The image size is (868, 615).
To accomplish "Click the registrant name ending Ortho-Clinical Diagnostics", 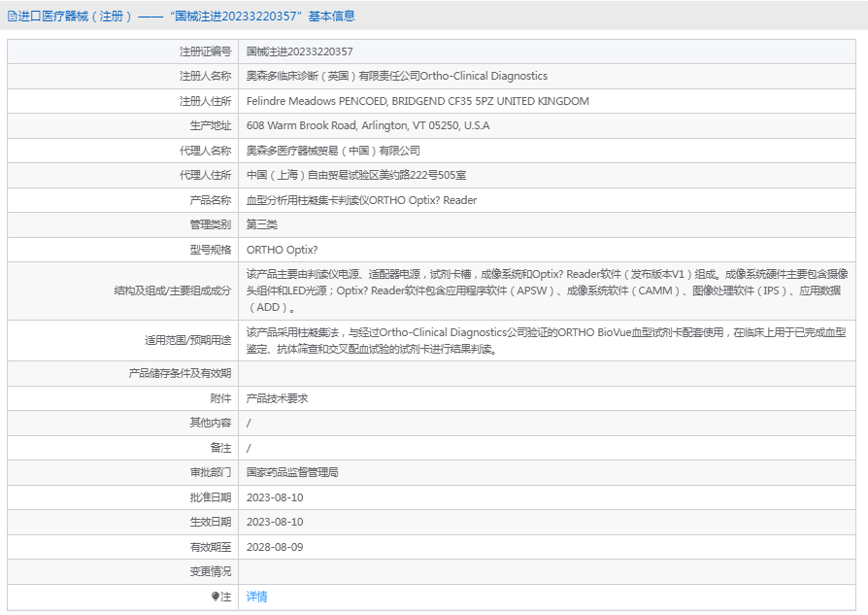I will click(397, 76).
